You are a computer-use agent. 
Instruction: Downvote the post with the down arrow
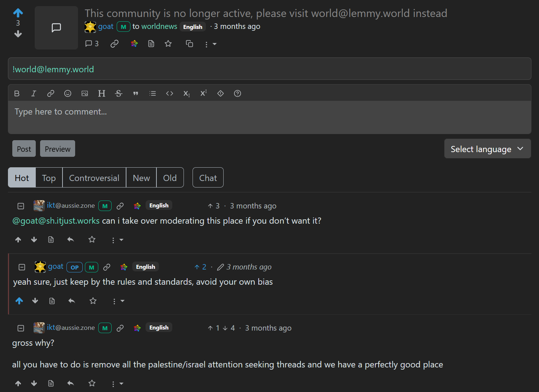pos(18,34)
